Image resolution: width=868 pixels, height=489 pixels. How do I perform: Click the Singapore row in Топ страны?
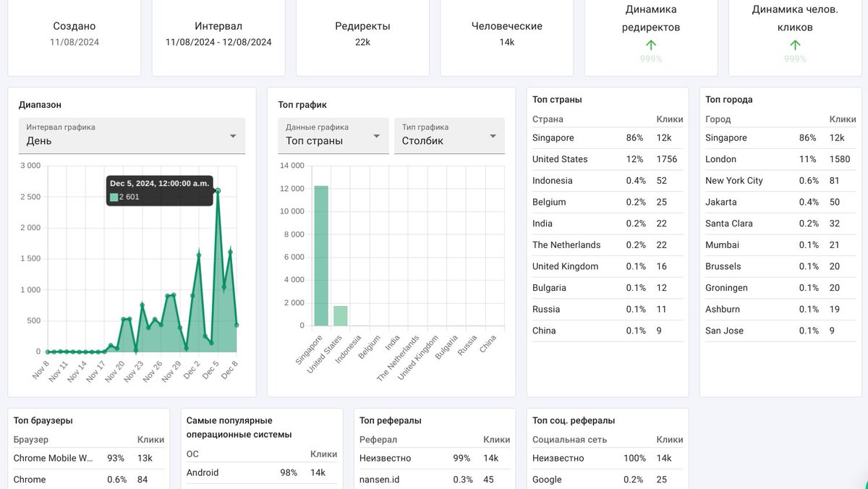click(x=608, y=137)
